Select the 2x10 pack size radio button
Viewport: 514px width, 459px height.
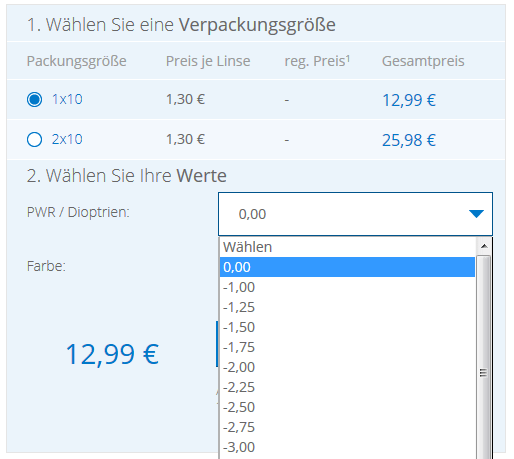[34, 139]
